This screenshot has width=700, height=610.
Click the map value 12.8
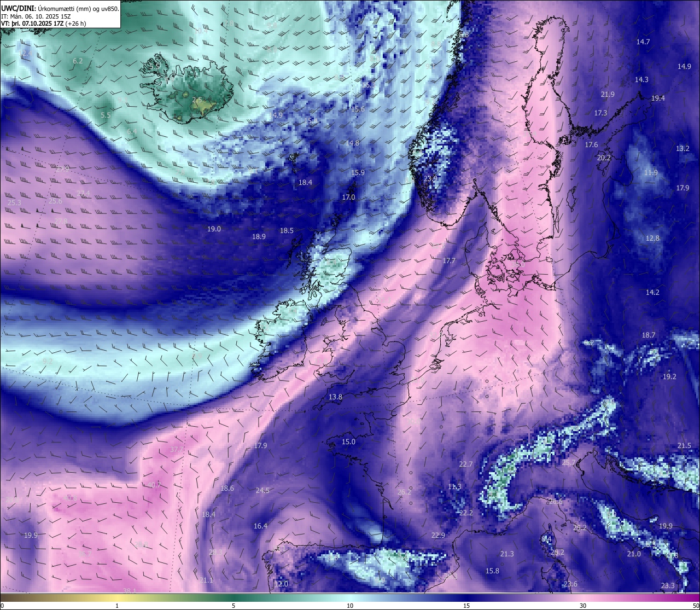point(652,238)
